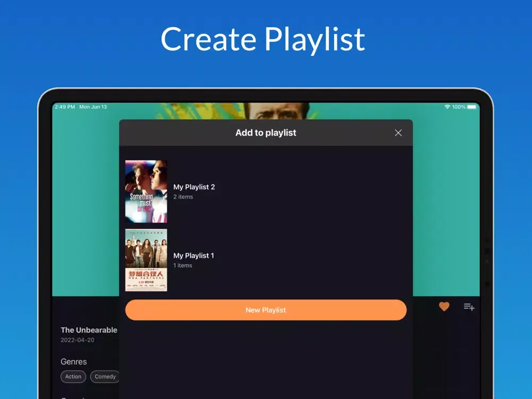Tap the 100% battery percentage
This screenshot has height=399, width=532.
pyautogui.click(x=459, y=106)
